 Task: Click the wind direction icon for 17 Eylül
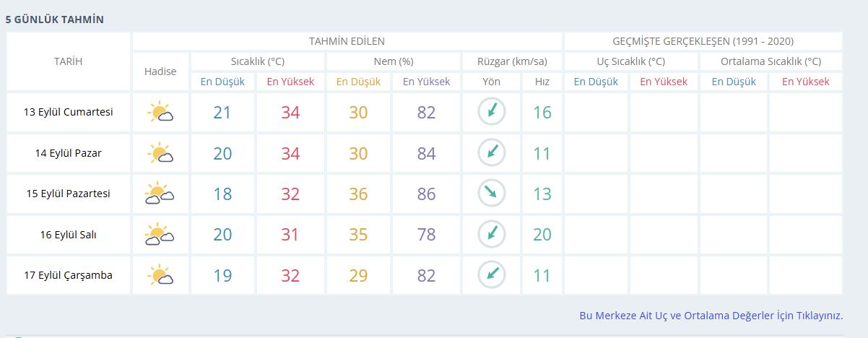tap(492, 274)
